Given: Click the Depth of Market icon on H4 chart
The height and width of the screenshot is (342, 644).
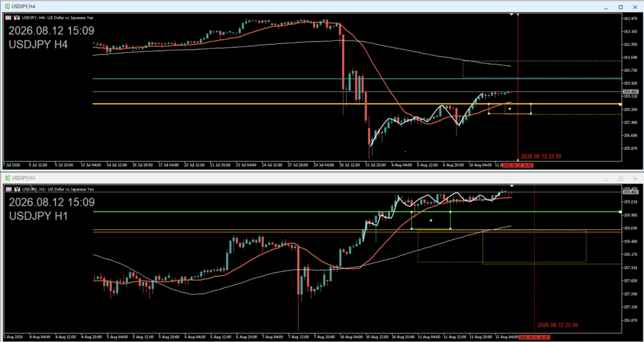Looking at the screenshot, I should (x=17, y=18).
